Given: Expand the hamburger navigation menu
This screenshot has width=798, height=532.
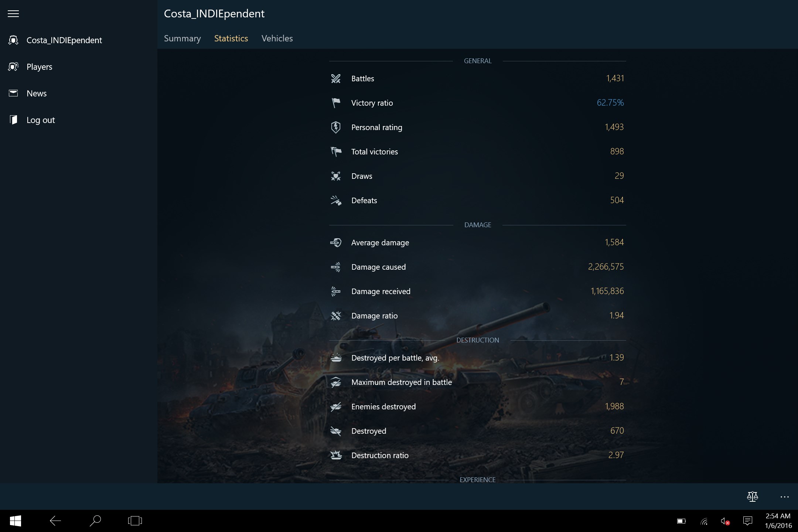Looking at the screenshot, I should [x=13, y=14].
